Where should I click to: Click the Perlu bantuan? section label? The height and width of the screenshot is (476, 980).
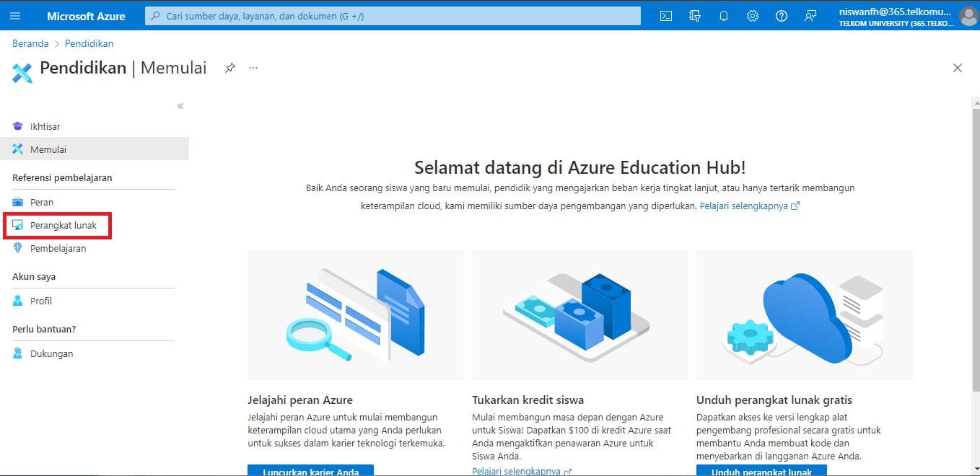[44, 329]
